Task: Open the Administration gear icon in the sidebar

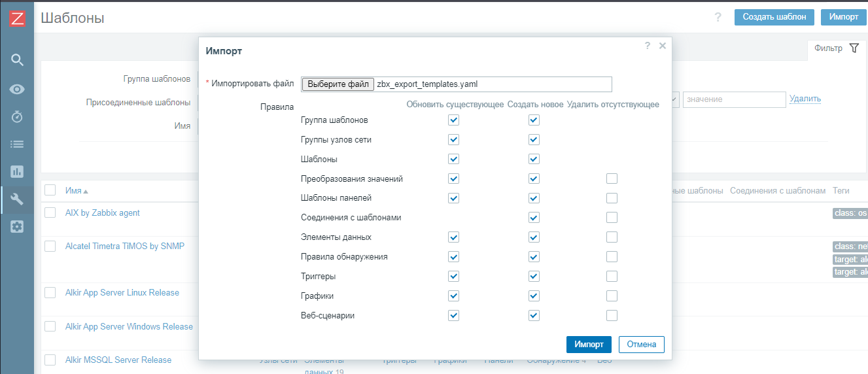Action: point(17,227)
